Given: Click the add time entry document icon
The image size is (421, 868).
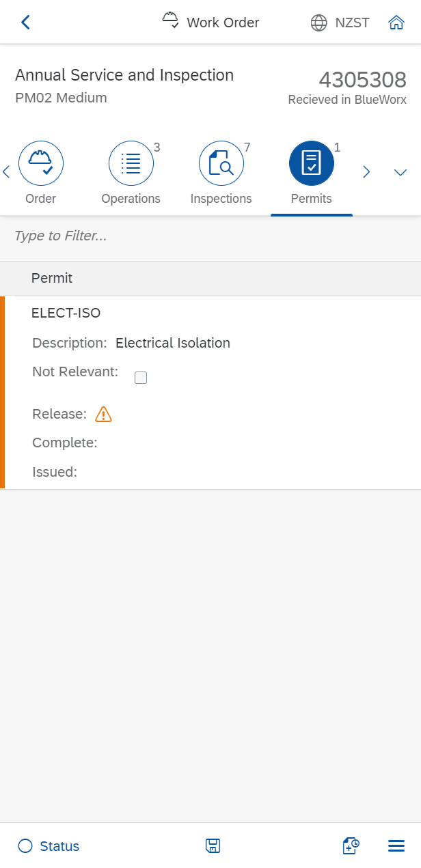Looking at the screenshot, I should tap(351, 846).
